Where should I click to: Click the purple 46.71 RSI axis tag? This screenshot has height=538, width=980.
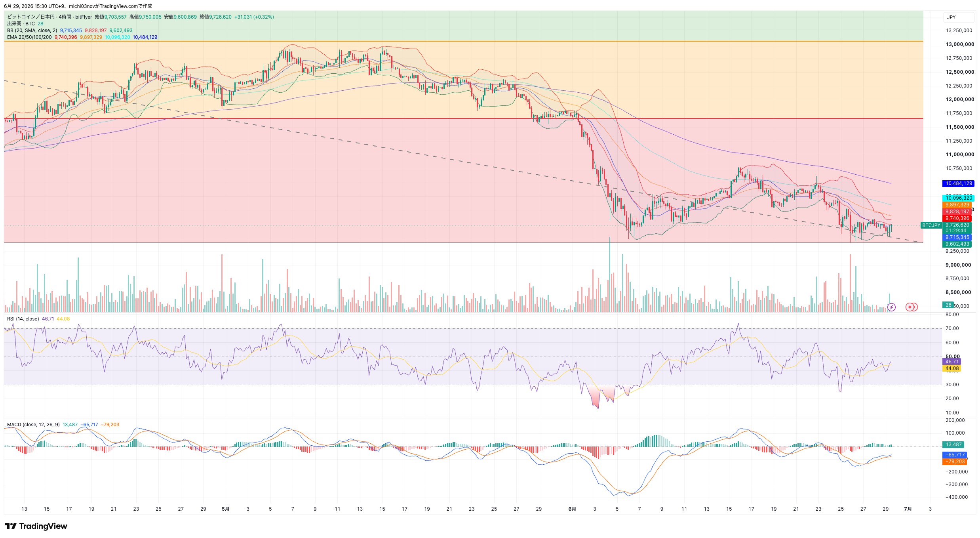tap(952, 362)
